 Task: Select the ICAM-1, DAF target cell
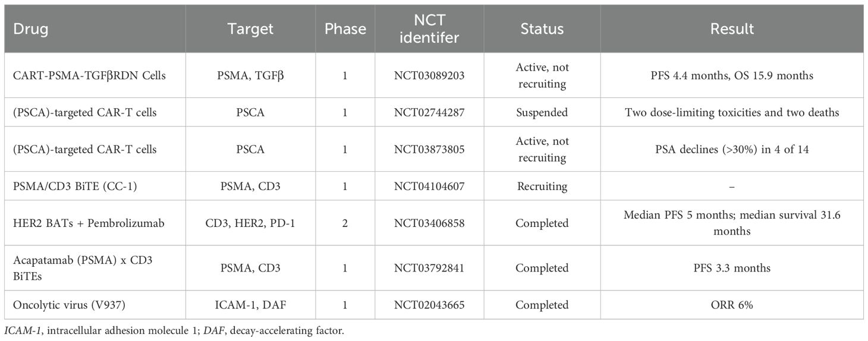tap(251, 305)
